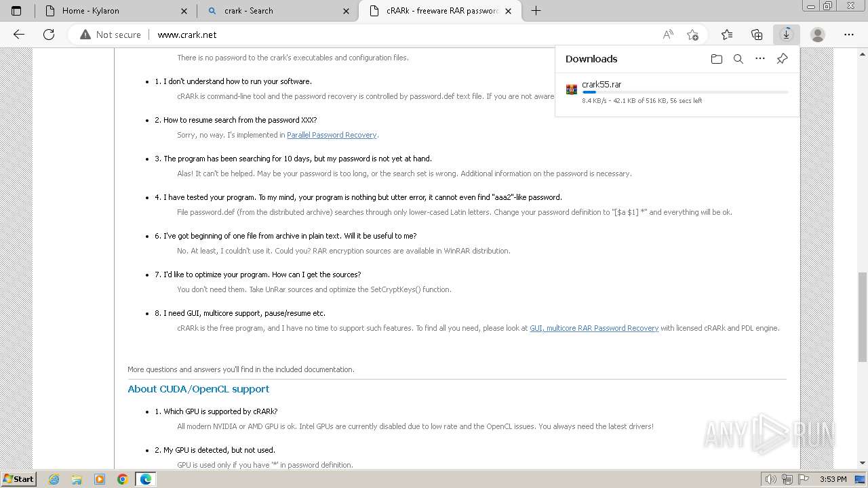
Task: Click the crark55.rar download progress bar
Action: click(685, 92)
